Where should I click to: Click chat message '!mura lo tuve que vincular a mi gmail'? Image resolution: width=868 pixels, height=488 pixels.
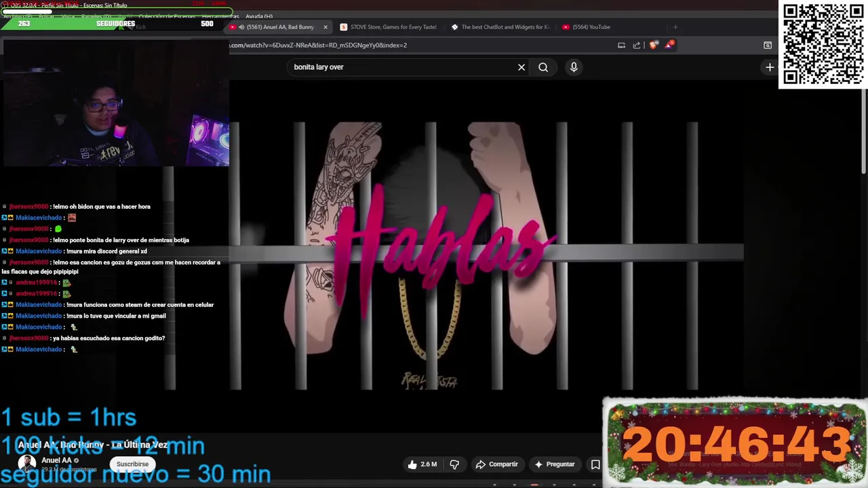coord(116,316)
